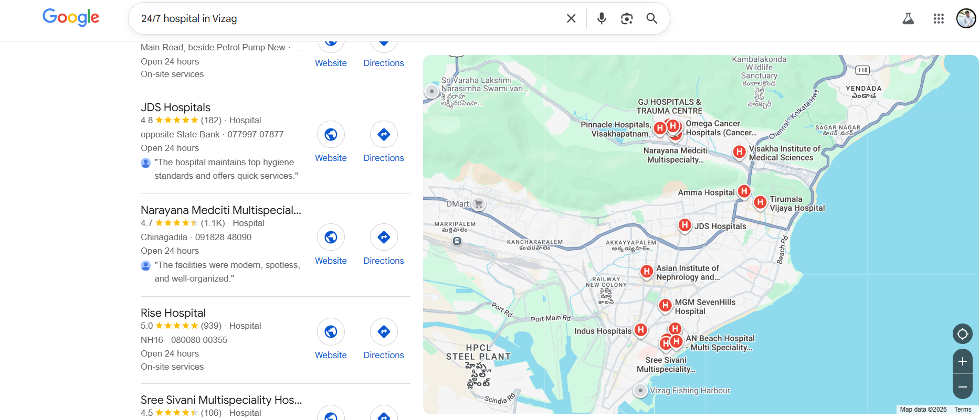Click the top listing's Website link

pos(331,63)
